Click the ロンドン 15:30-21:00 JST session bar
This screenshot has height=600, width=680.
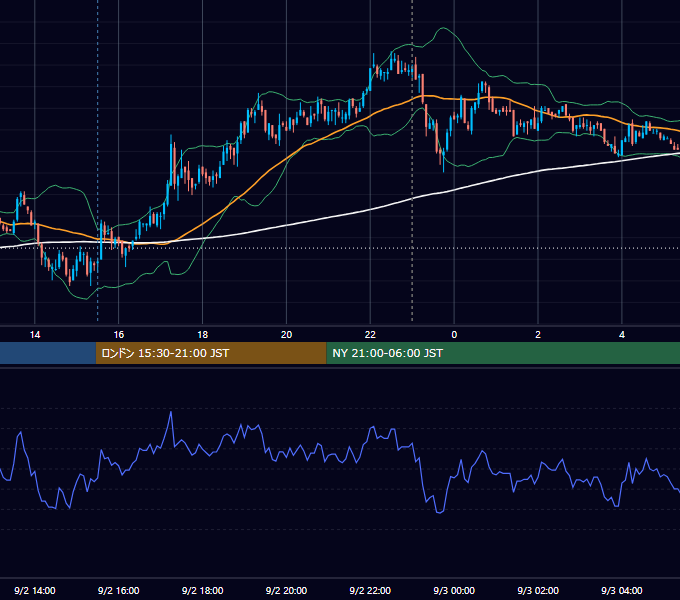[211, 353]
